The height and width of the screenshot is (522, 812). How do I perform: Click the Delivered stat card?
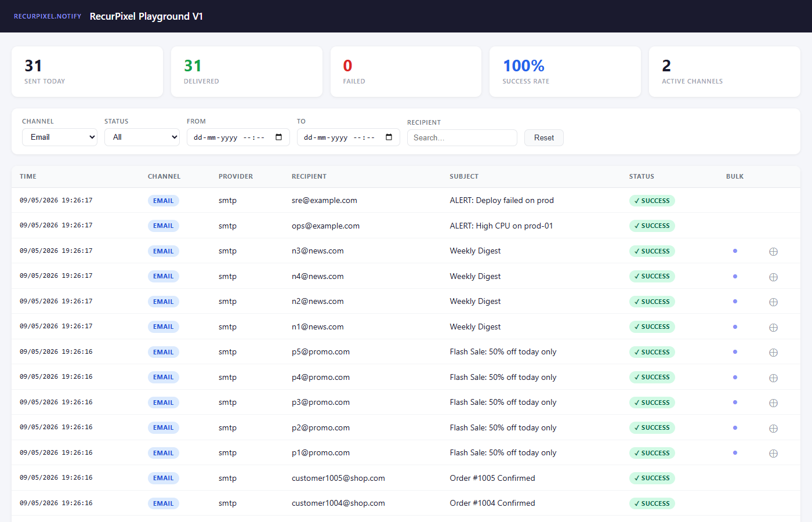(246, 71)
